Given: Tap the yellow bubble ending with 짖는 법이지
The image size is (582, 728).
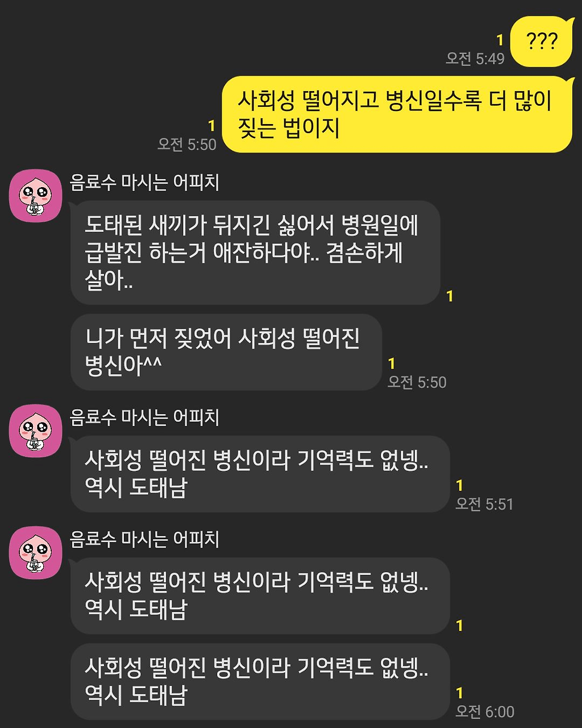Looking at the screenshot, I should [x=397, y=114].
